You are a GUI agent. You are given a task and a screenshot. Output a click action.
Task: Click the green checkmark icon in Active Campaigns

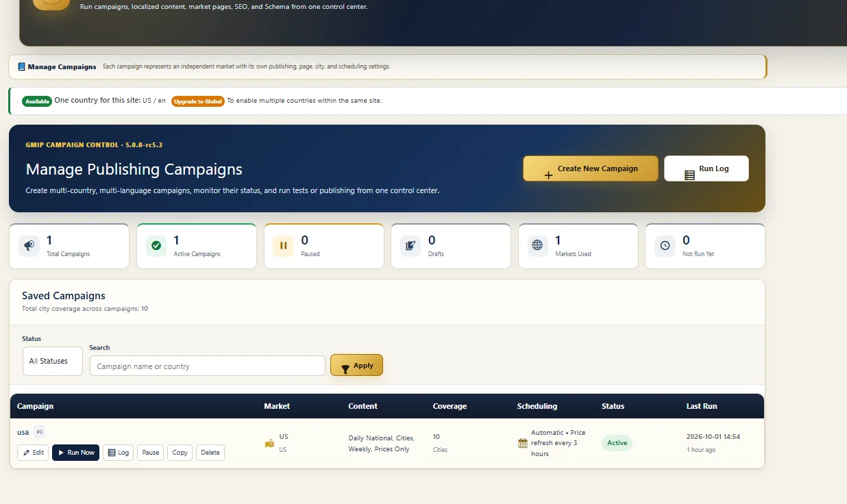tap(156, 245)
